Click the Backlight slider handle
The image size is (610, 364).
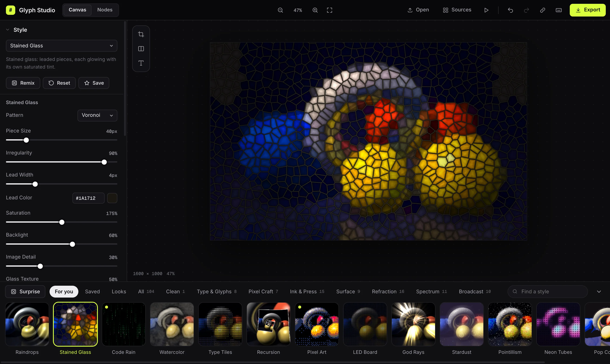(x=72, y=244)
